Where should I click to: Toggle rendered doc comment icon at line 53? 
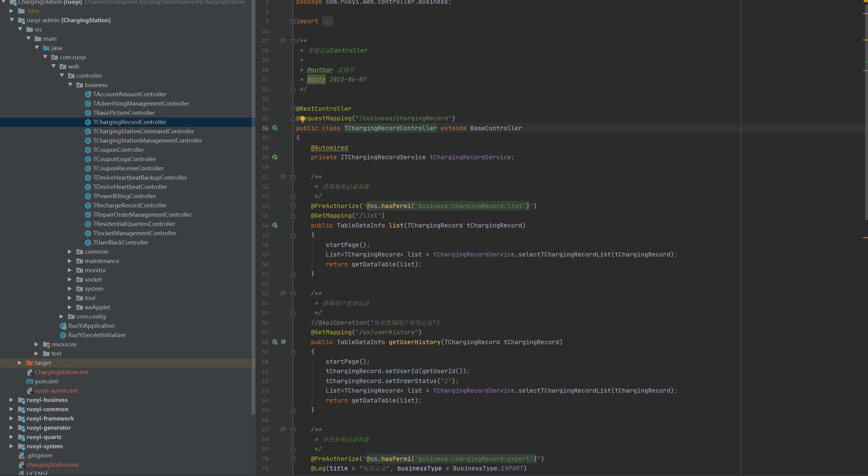283,294
